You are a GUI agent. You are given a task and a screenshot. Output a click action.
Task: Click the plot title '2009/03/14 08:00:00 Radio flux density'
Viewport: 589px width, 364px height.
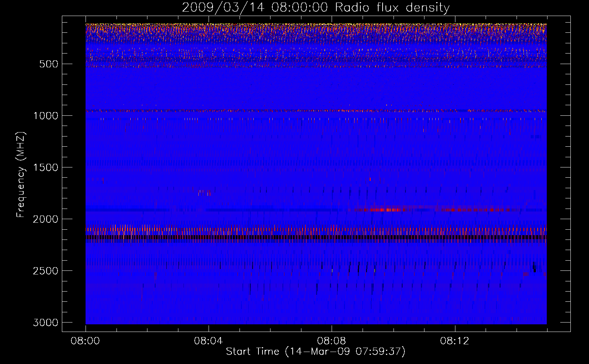[x=316, y=8]
